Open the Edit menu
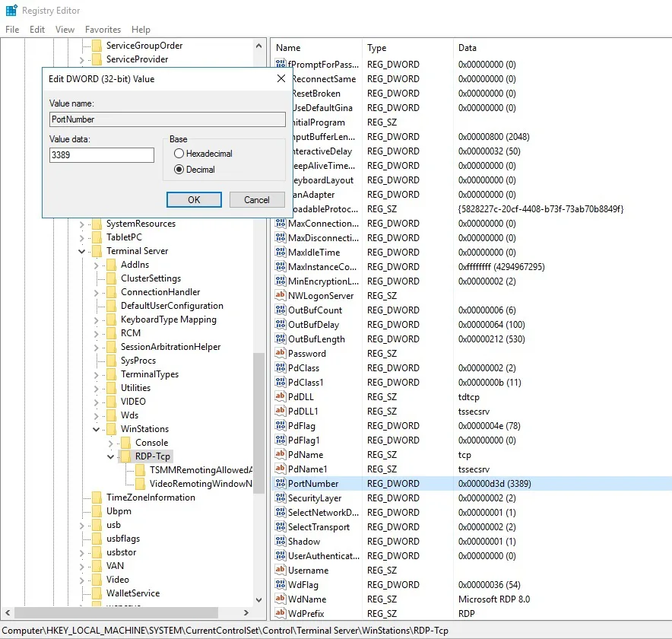This screenshot has width=672, height=639. (x=37, y=30)
